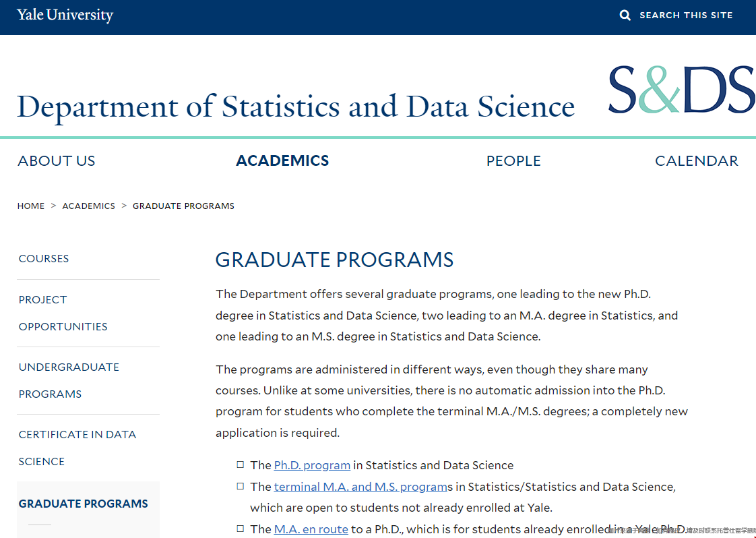Click the ACADEMICS breadcrumb link
Viewport: 756px width, 538px height.
(x=89, y=206)
